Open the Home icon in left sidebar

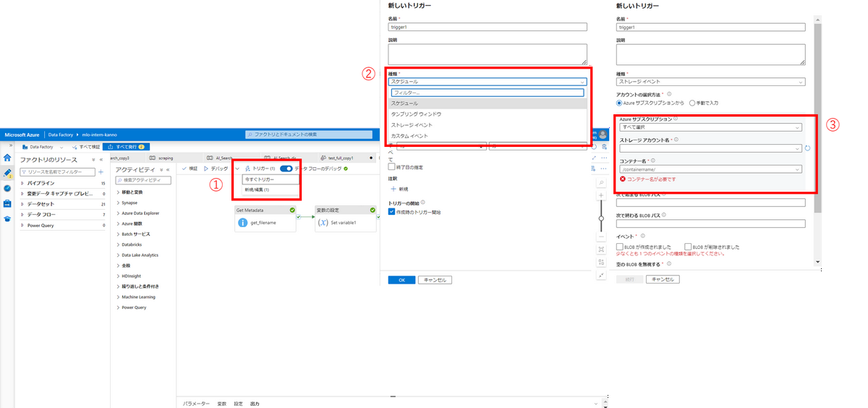tap(7, 158)
